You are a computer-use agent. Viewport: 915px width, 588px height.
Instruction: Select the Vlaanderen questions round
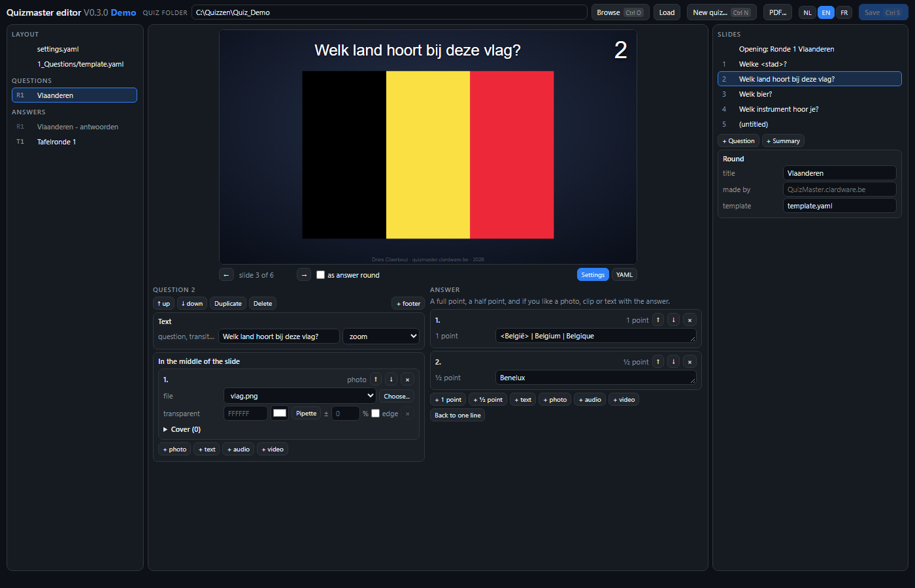(x=75, y=95)
